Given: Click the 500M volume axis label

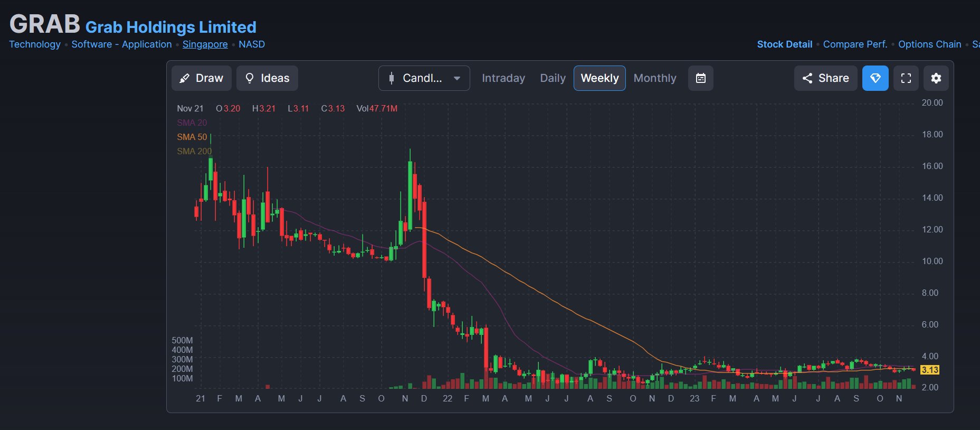Looking at the screenshot, I should pyautogui.click(x=182, y=341).
